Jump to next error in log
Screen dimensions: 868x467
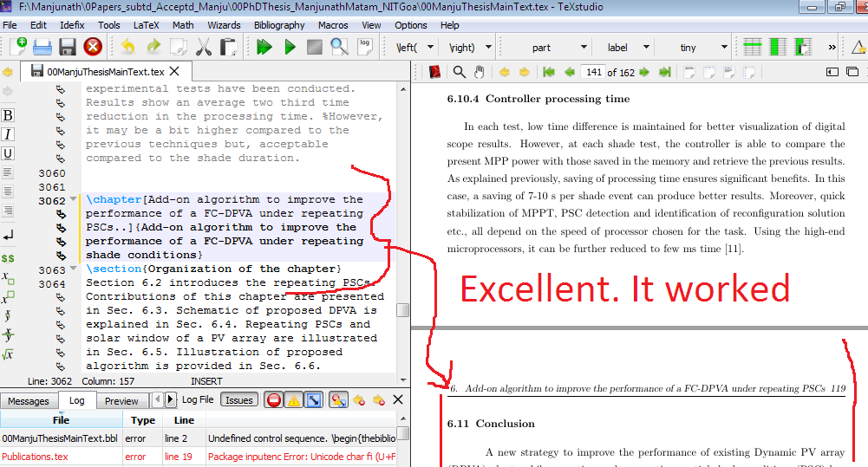point(379,400)
